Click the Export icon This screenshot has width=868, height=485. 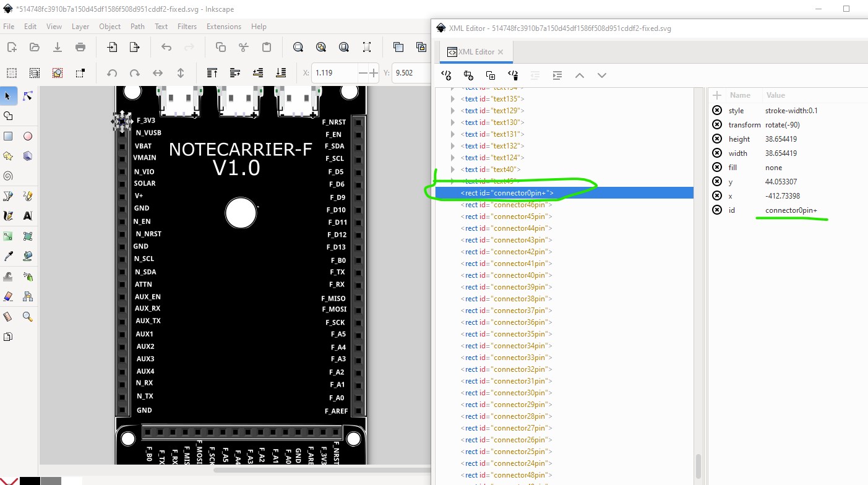click(x=134, y=47)
